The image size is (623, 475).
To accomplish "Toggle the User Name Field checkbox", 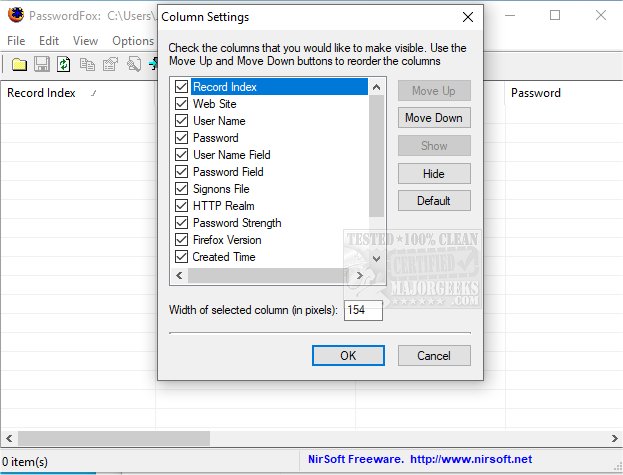I will pyautogui.click(x=182, y=155).
